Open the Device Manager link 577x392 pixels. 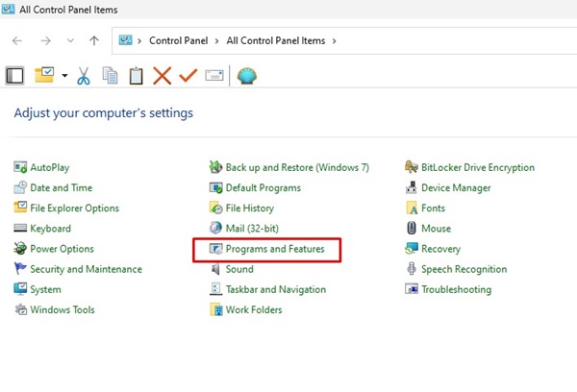456,188
